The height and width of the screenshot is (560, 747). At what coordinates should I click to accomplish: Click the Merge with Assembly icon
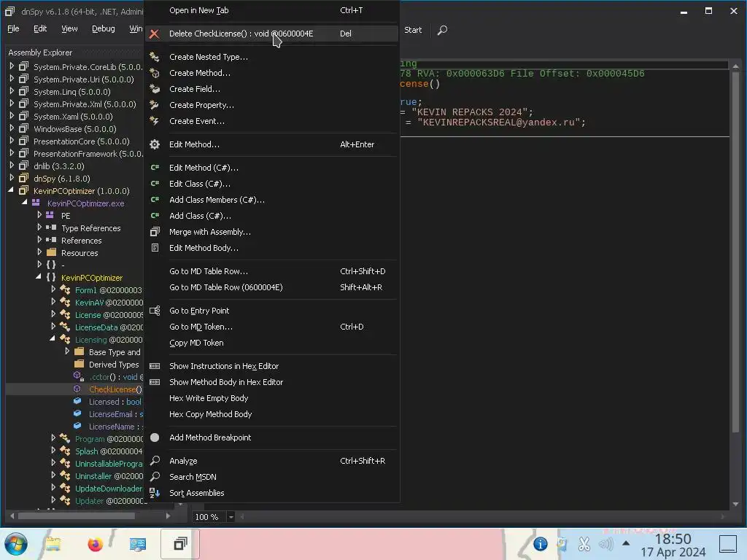(x=155, y=232)
